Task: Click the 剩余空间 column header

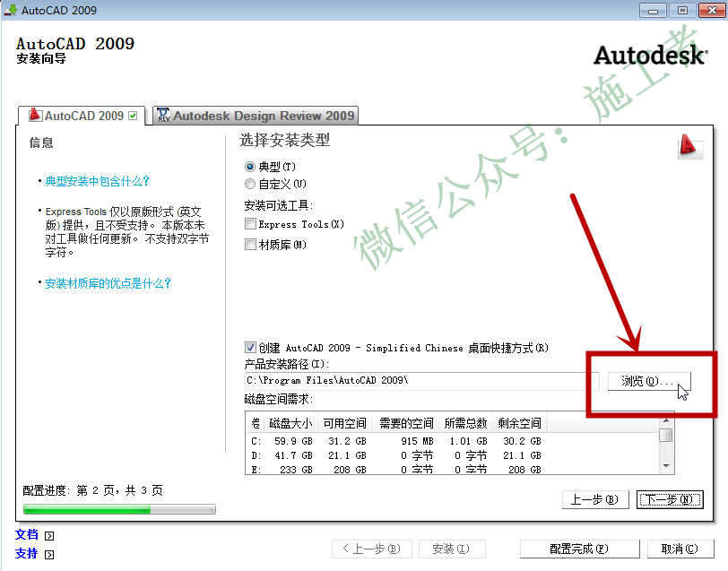Action: click(519, 423)
